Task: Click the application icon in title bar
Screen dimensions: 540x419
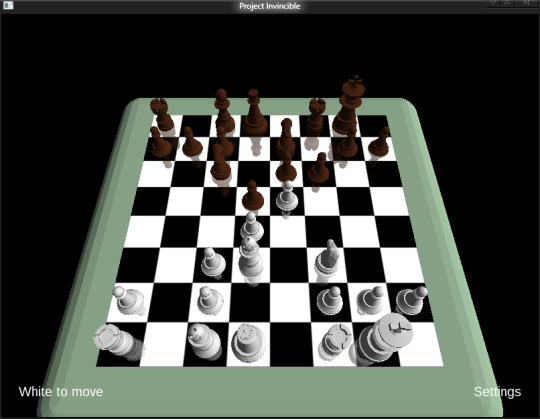Action: point(8,5)
